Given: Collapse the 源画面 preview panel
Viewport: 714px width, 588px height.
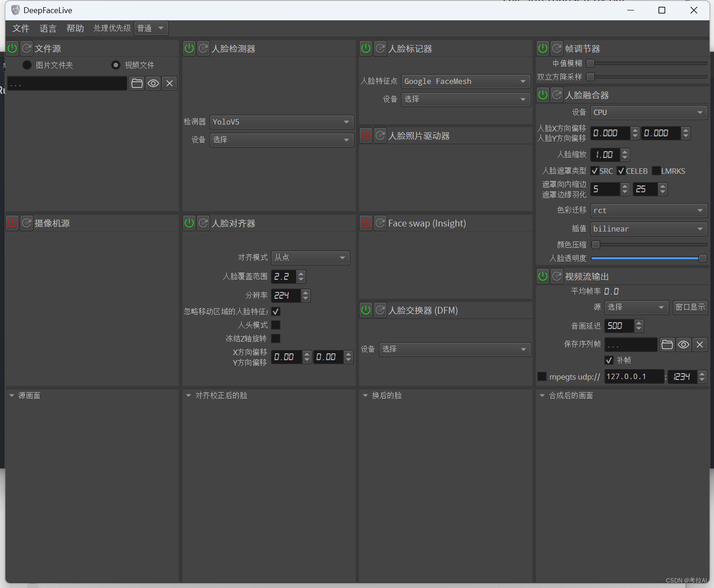Looking at the screenshot, I should click(x=12, y=395).
